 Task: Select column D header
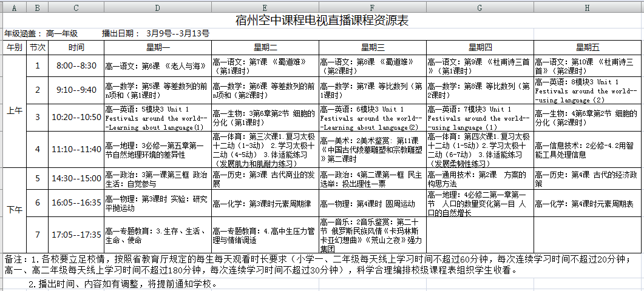(x=158, y=7)
